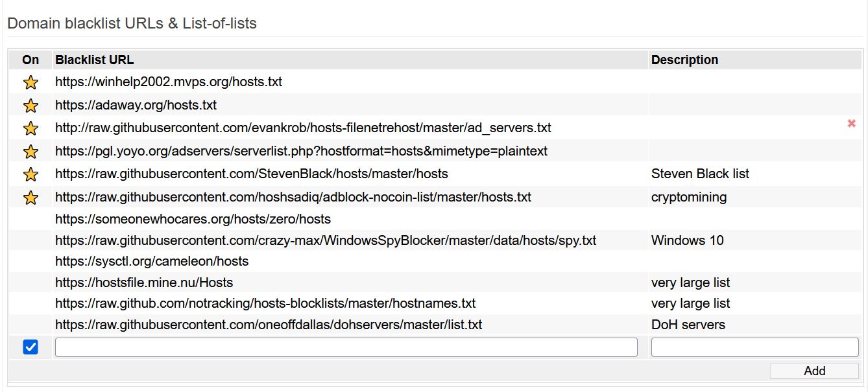
Task: Click the new Blacklist URL input field
Action: coord(346,347)
